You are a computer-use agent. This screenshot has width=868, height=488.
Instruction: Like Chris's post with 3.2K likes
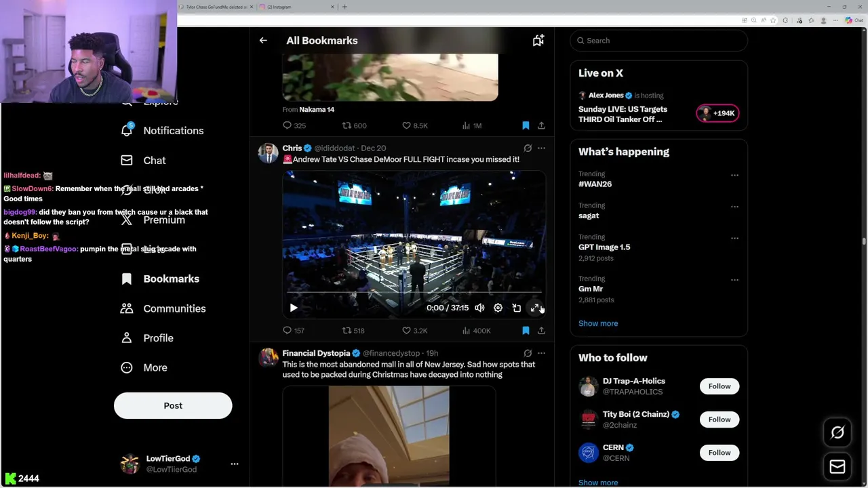click(414, 331)
